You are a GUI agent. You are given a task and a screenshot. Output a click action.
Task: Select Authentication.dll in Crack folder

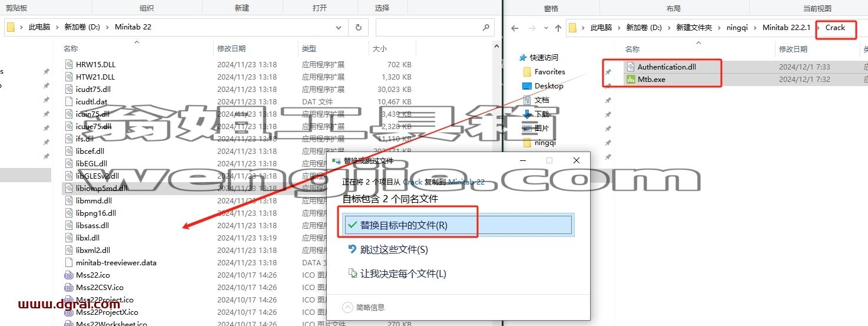click(666, 67)
